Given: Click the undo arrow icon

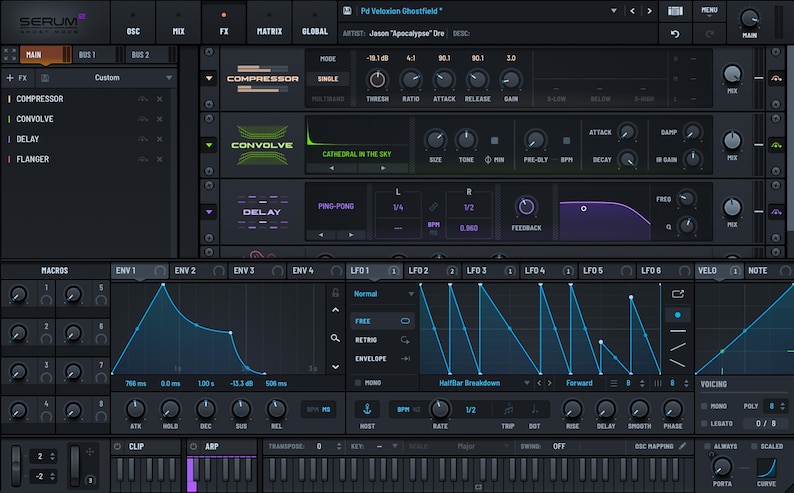Looking at the screenshot, I should (675, 34).
